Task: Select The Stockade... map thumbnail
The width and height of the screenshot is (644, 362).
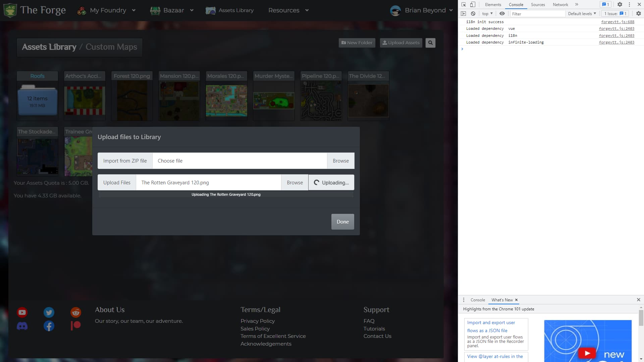Action: [37, 152]
